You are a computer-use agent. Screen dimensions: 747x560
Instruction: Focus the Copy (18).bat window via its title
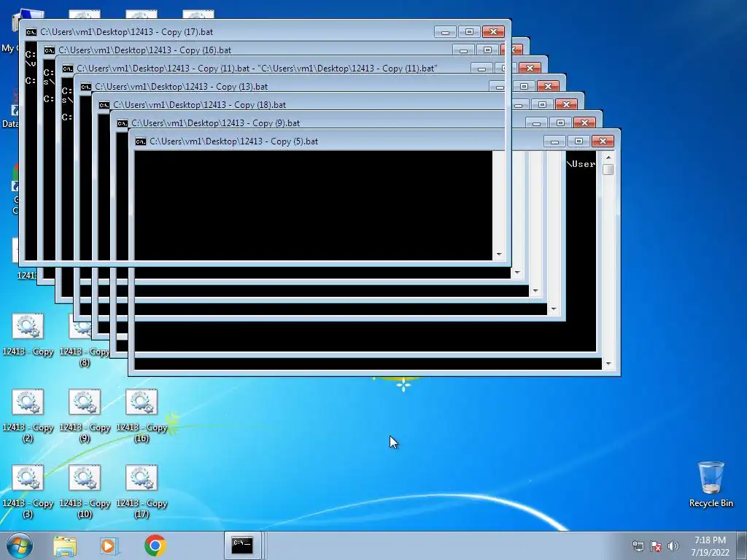click(199, 105)
